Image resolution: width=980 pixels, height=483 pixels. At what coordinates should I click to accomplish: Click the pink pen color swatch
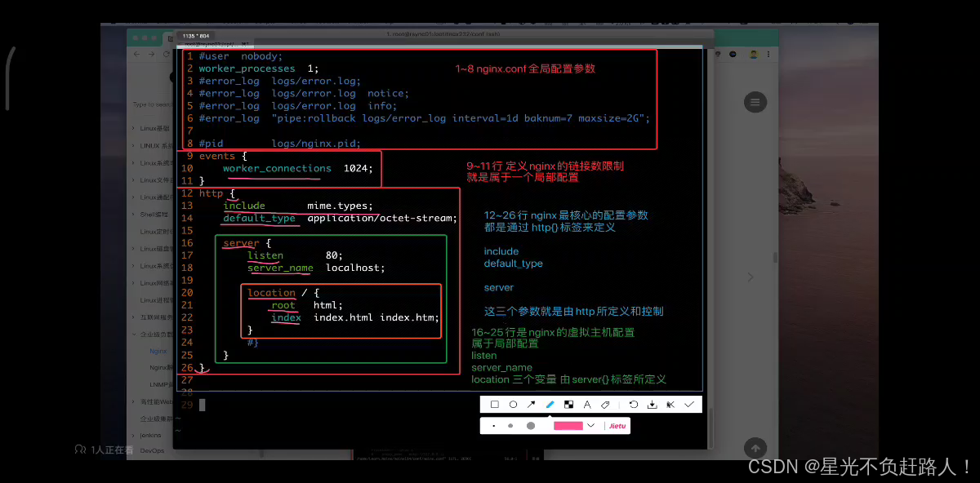coord(568,426)
